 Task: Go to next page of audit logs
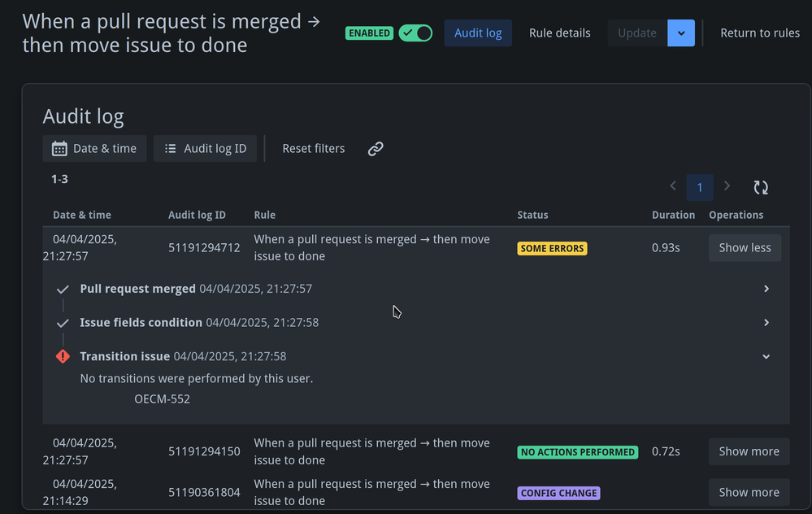[727, 186]
